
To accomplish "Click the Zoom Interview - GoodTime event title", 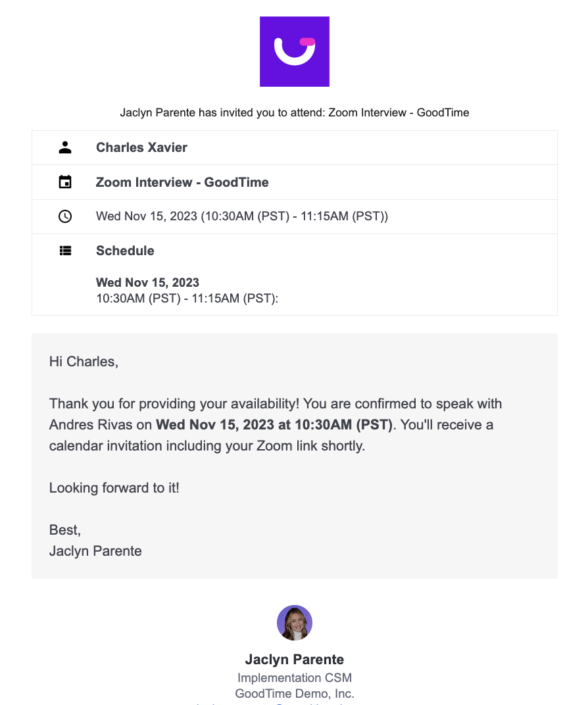I will point(182,182).
